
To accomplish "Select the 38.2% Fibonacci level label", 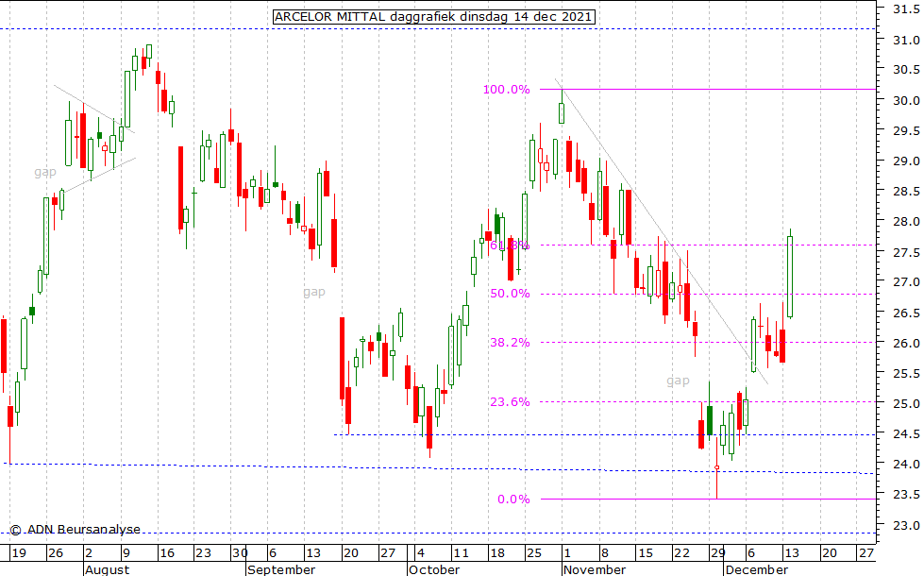I will click(x=510, y=343).
